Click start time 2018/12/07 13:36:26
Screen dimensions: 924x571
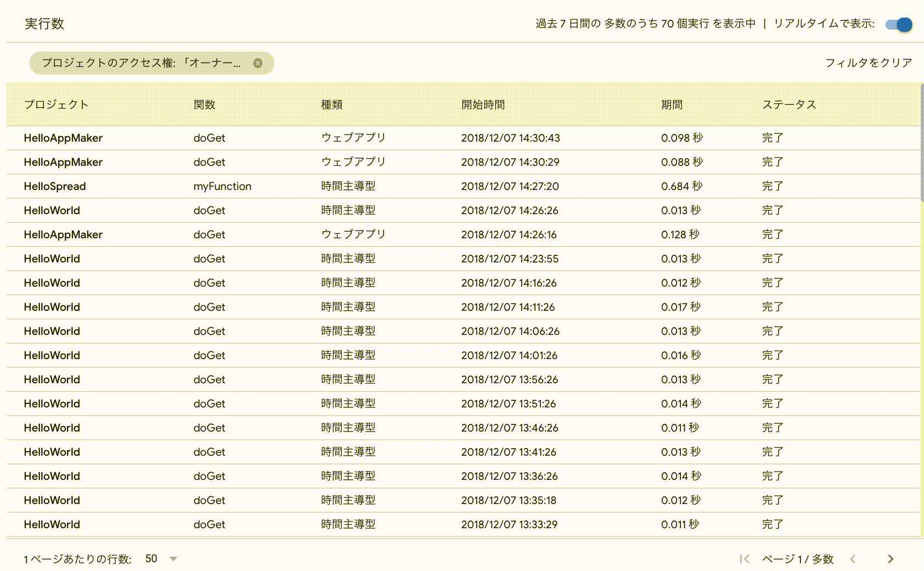pyautogui.click(x=509, y=476)
